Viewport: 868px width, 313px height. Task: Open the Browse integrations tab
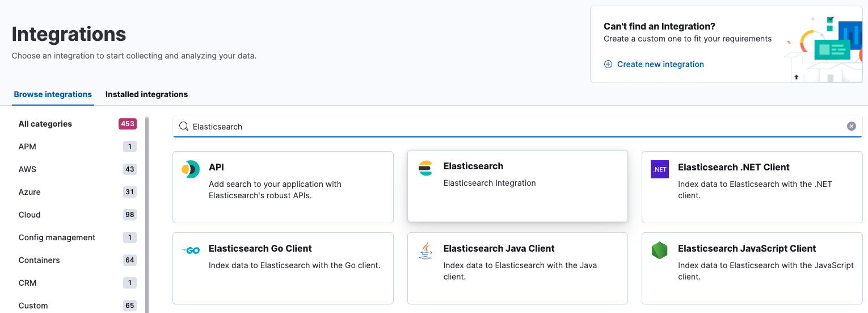tap(53, 94)
